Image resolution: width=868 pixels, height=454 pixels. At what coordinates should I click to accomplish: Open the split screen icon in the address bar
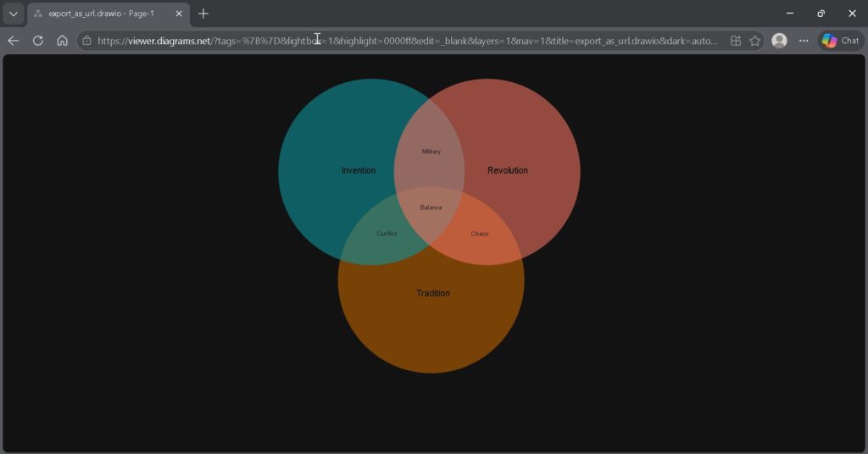click(x=736, y=41)
